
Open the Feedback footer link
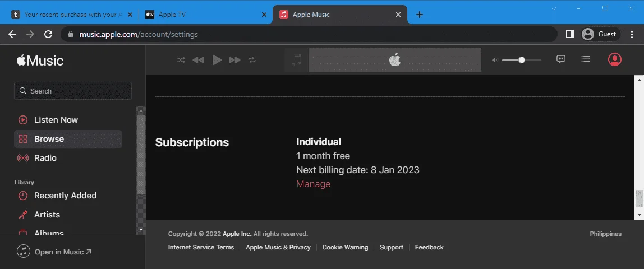(429, 247)
